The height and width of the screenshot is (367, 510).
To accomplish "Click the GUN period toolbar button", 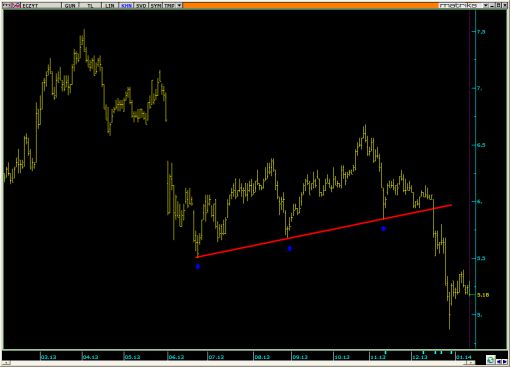I will (x=70, y=6).
